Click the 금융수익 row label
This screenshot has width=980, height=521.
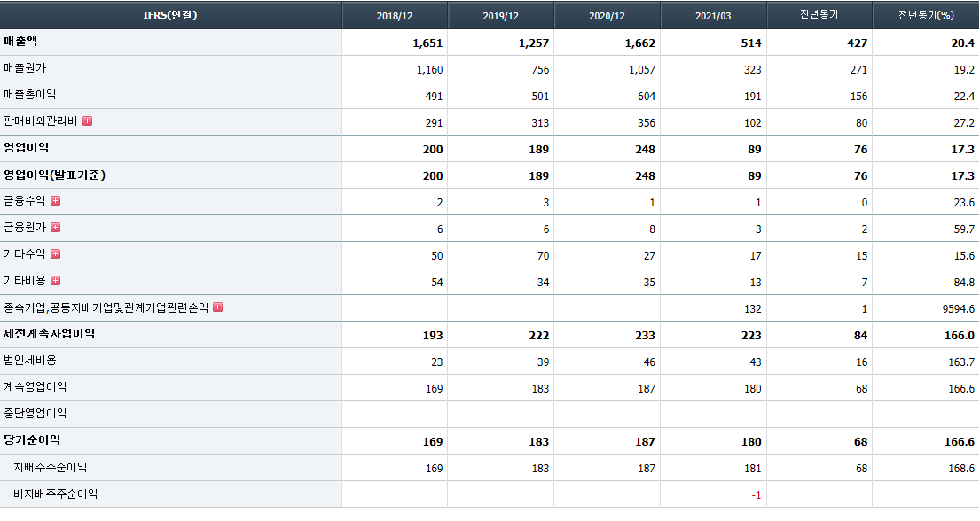[x=25, y=200]
